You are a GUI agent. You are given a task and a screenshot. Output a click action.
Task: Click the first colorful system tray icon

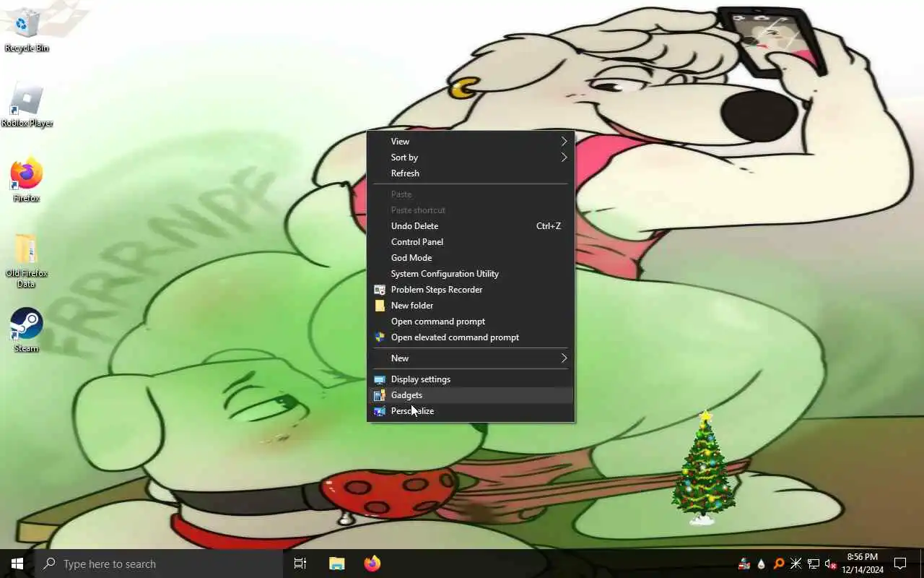744,564
